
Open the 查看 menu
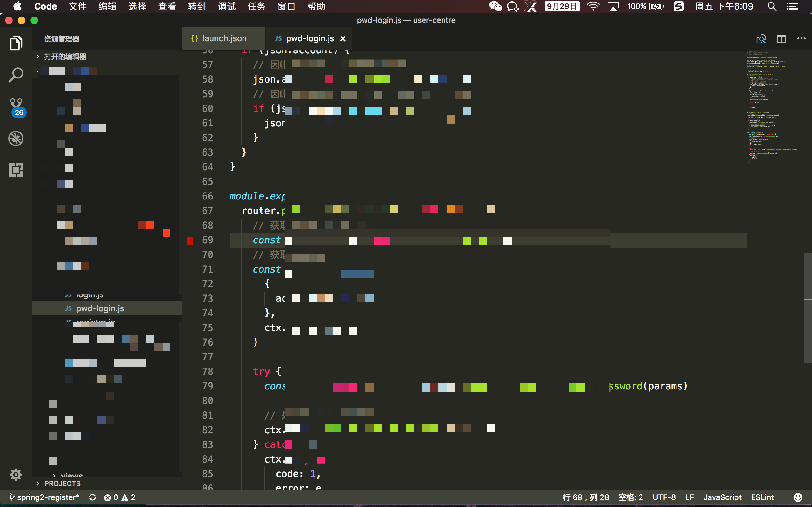167,6
